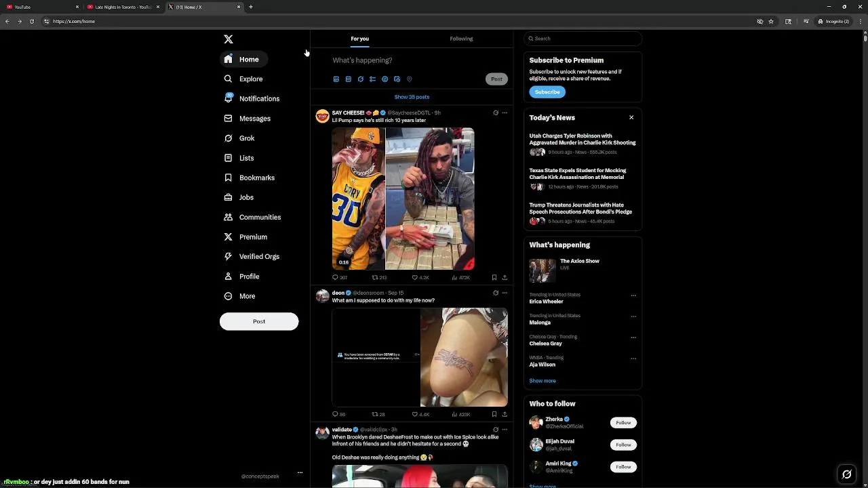Open the Incognito profile indicator
This screenshot has height=488, width=868.
click(833, 21)
